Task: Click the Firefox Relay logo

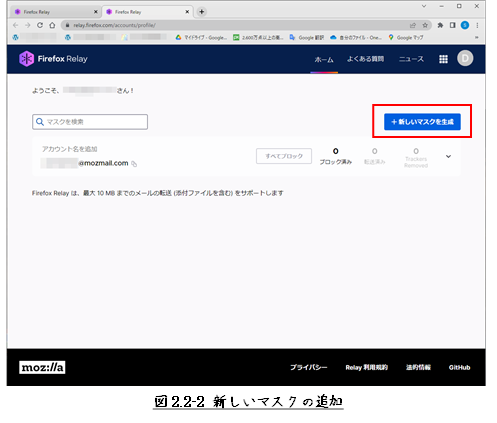Action: (53, 59)
